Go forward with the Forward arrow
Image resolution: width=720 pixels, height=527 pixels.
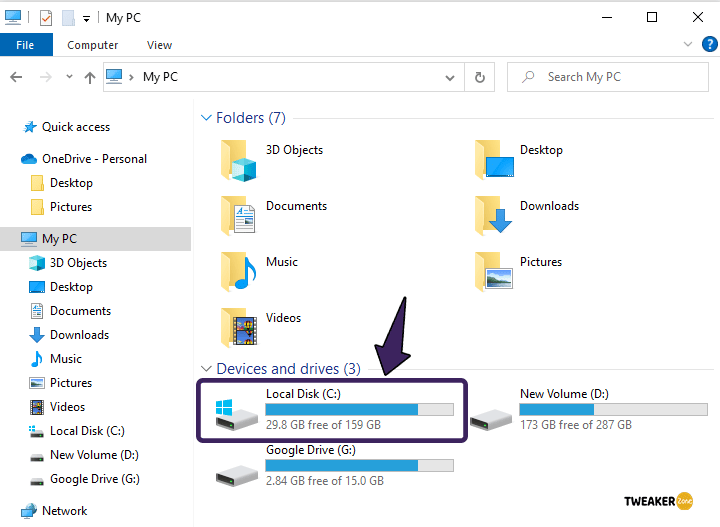[x=45, y=77]
